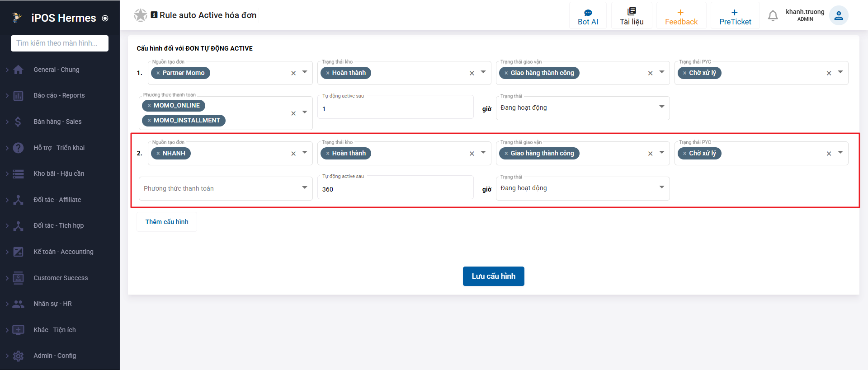The width and height of the screenshot is (868, 370).
Task: Click the favorite star icon beside page title
Action: tap(141, 15)
